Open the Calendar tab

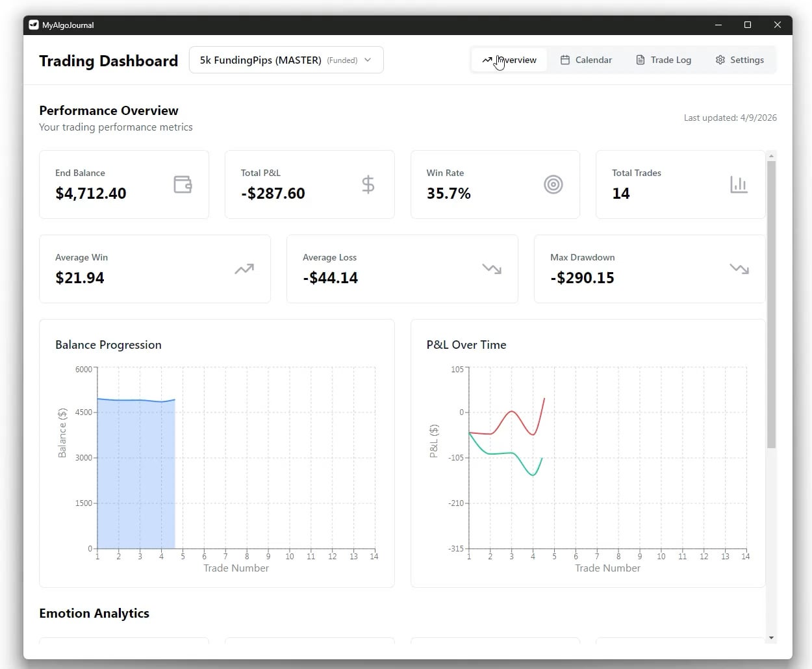[x=586, y=60]
